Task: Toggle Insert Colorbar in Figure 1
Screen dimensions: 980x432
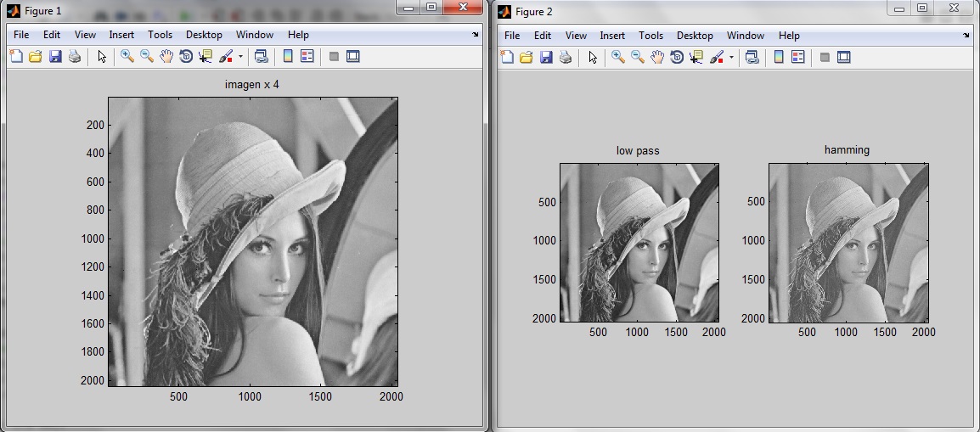Action: 287,57
